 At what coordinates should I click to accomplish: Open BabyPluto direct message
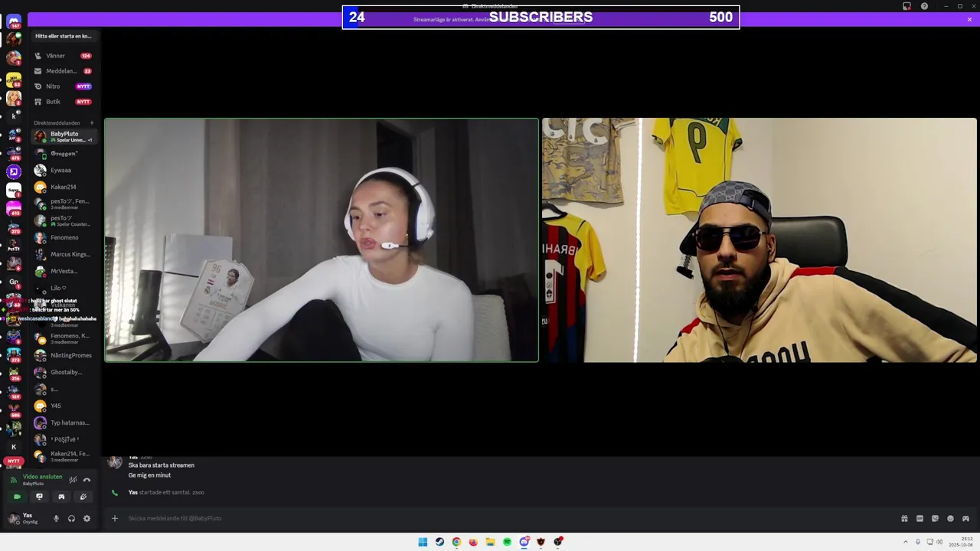click(64, 136)
